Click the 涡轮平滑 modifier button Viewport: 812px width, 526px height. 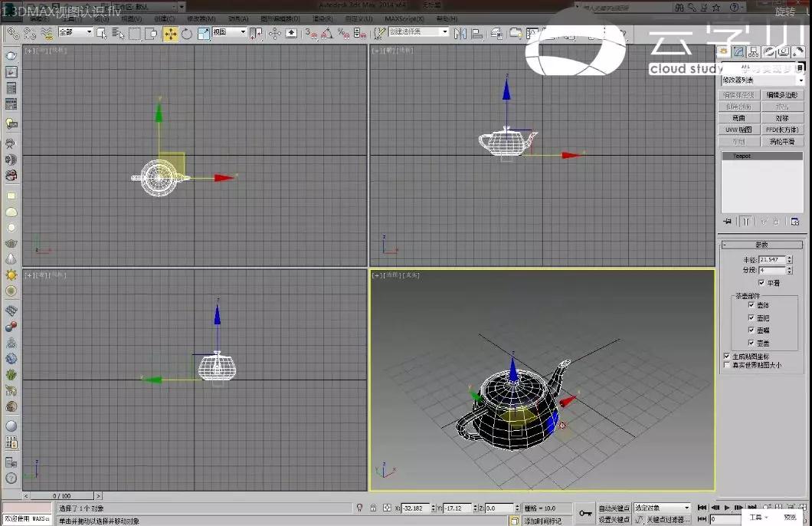pyautogui.click(x=782, y=142)
